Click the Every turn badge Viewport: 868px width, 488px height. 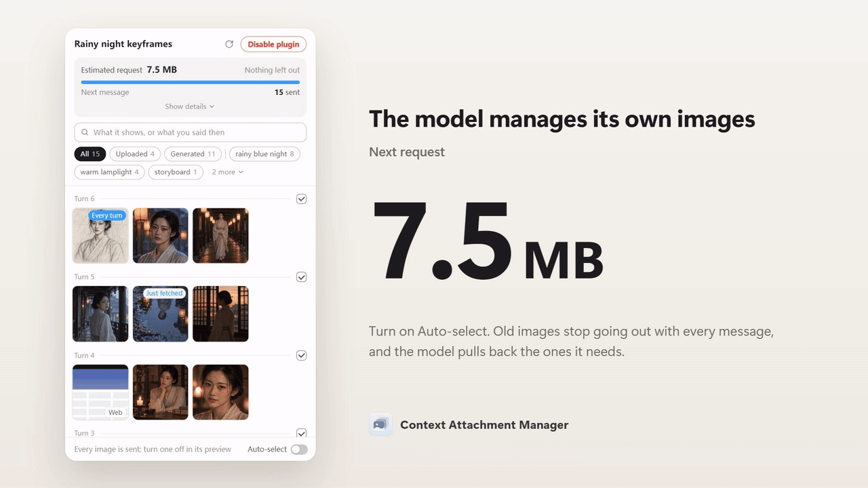(107, 216)
